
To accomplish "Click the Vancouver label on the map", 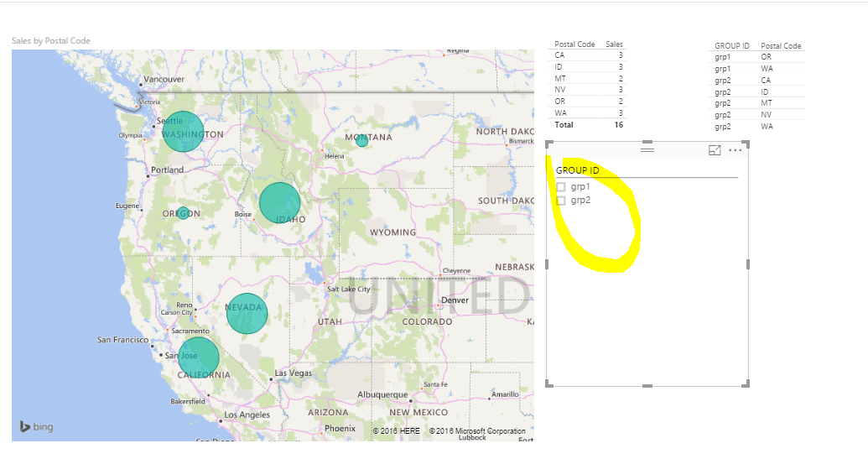I will [x=164, y=79].
